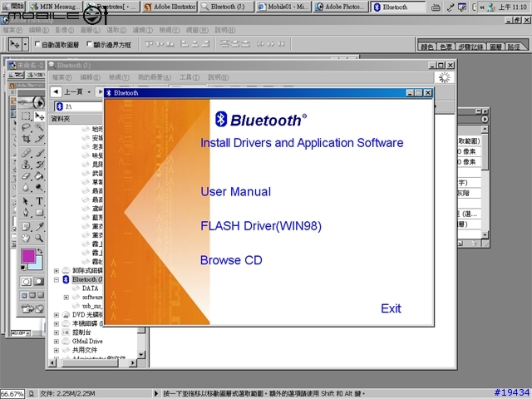532x399 pixels.
Task: Expand the DVD 光碟機 tree node
Action: (57, 315)
